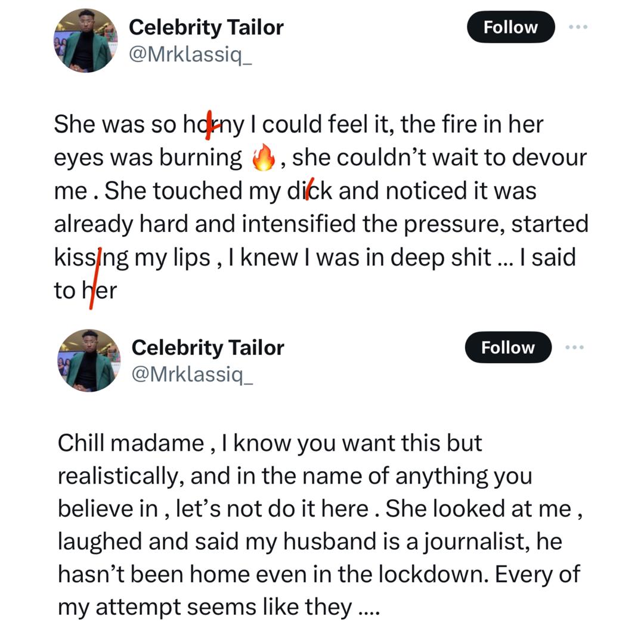The width and height of the screenshot is (644, 644).
Task: Open more options on the first tweet
Action: click(x=578, y=27)
